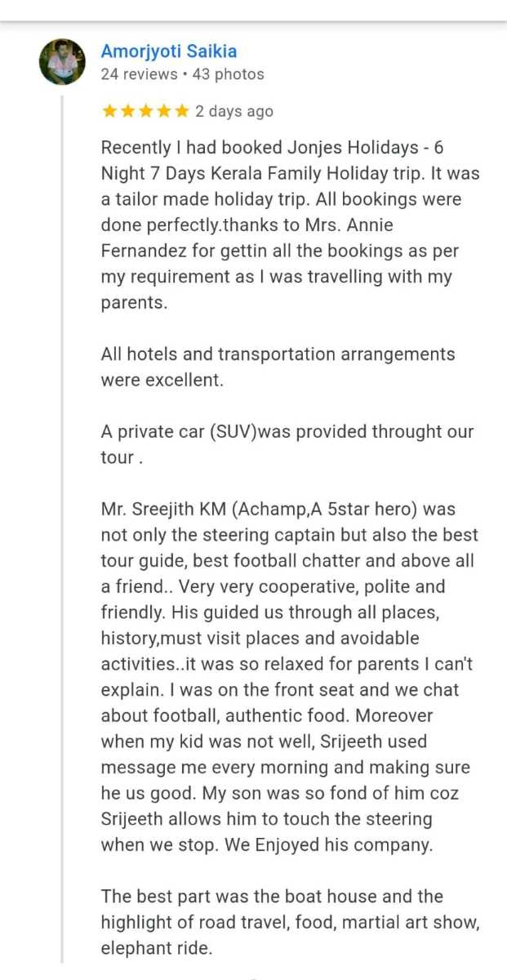This screenshot has width=507, height=980.
Task: Click the first gold rating star
Action: 109,111
